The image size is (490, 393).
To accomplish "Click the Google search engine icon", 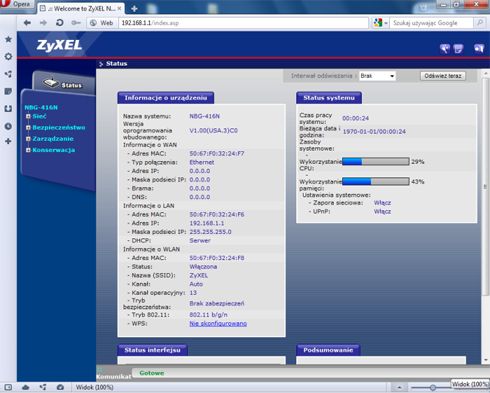I will pyautogui.click(x=378, y=23).
